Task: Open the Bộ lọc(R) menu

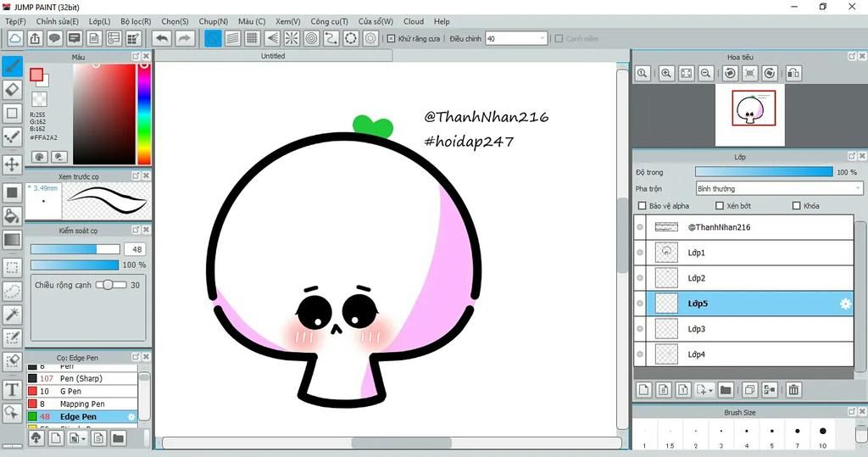Action: [x=136, y=21]
